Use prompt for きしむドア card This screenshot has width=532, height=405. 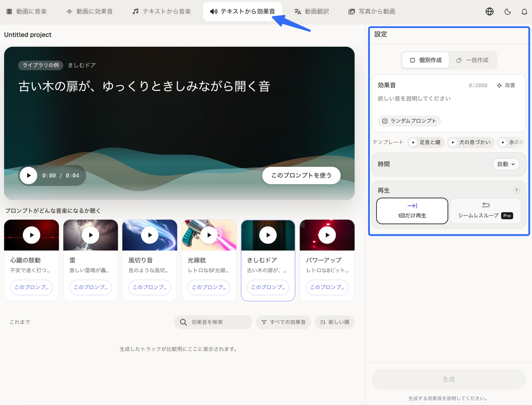coord(268,287)
